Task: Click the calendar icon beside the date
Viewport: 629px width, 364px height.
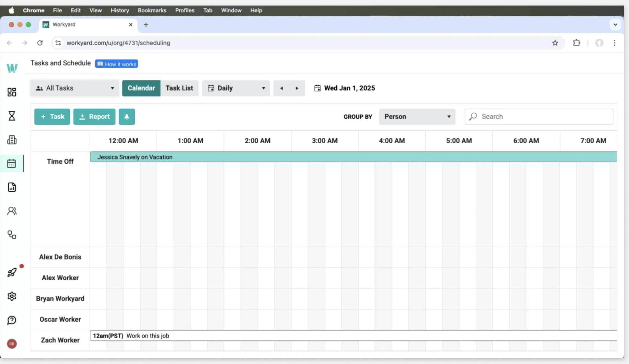Action: [317, 88]
